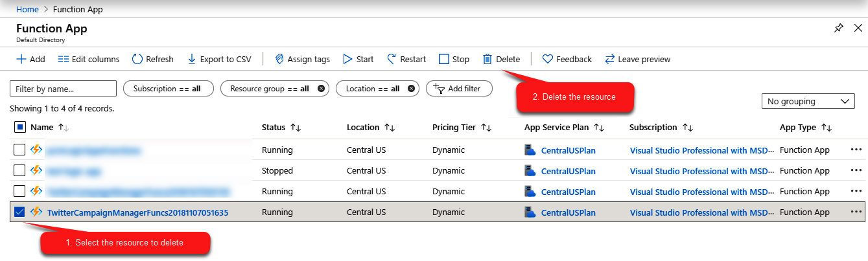Stop the selected function app
Image resolution: width=868 pixels, height=261 pixels.
point(454,59)
